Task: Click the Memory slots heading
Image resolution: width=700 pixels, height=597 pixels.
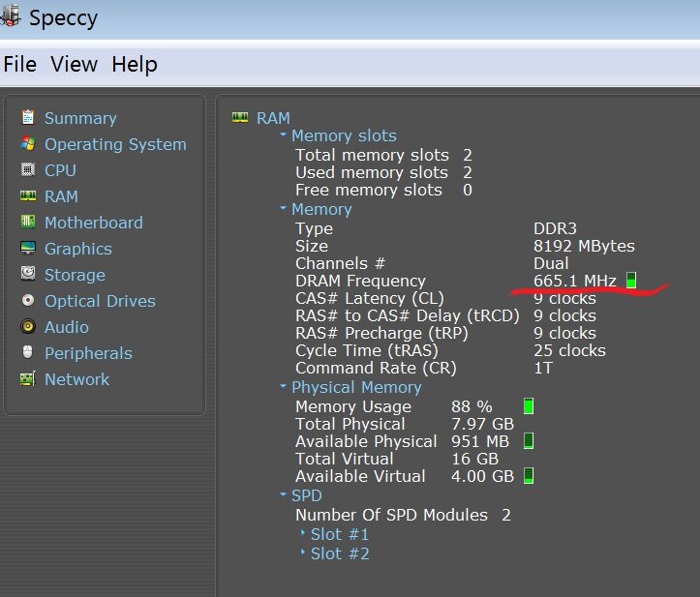Action: click(x=344, y=135)
